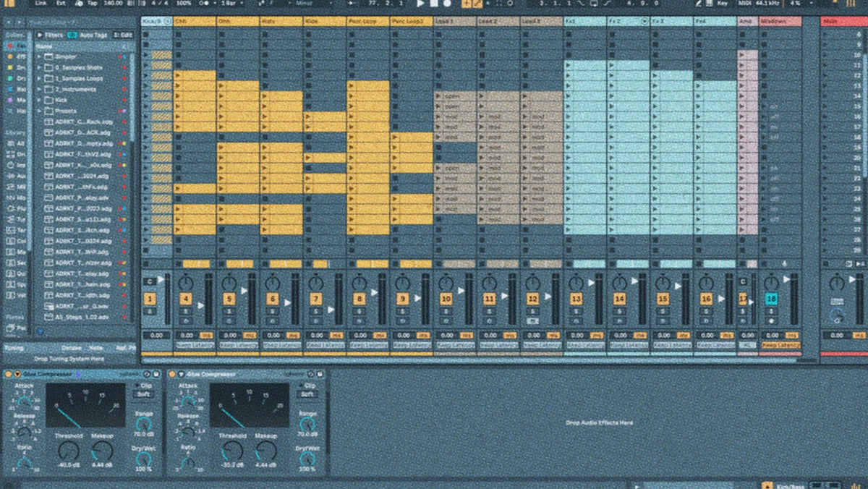868x489 pixels.
Task: Click the Threshold knob showing -40.0 dB
Action: click(x=68, y=452)
